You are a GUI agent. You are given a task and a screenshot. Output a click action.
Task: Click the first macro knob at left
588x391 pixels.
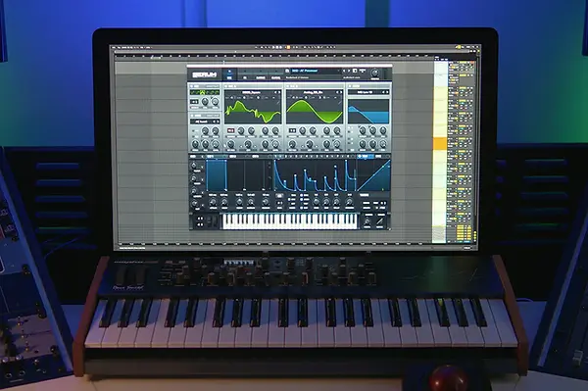[194, 166]
